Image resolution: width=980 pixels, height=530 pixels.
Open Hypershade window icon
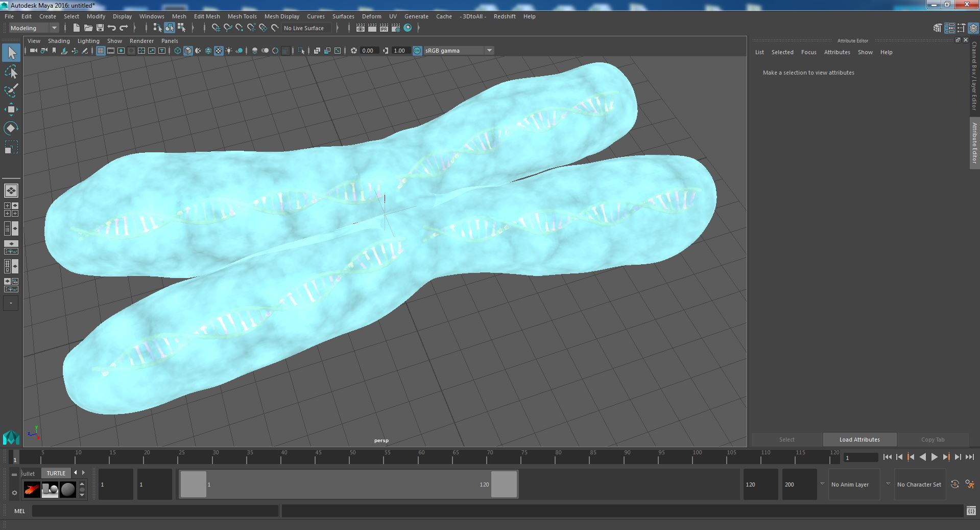pos(408,28)
